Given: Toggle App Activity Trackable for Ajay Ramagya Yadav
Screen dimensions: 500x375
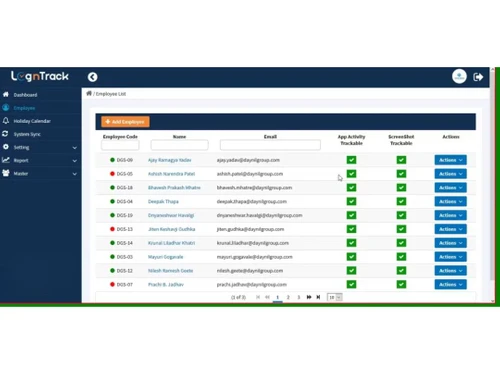Looking at the screenshot, I should 351,160.
